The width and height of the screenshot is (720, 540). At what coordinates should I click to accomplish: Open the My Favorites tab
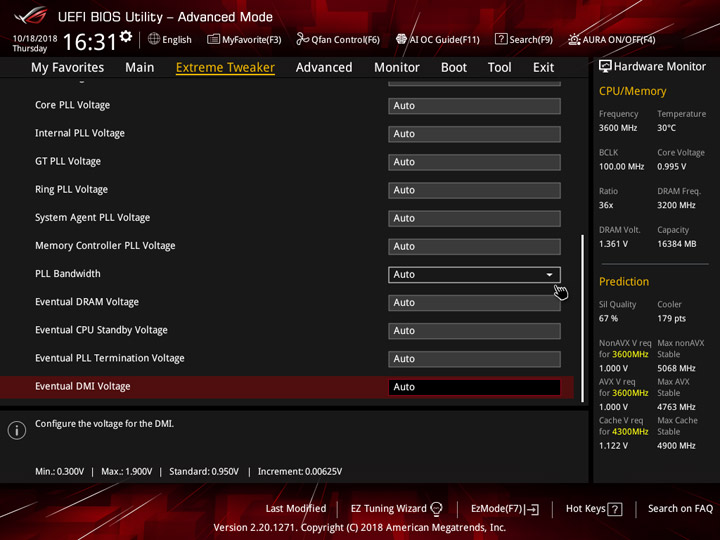tap(68, 68)
